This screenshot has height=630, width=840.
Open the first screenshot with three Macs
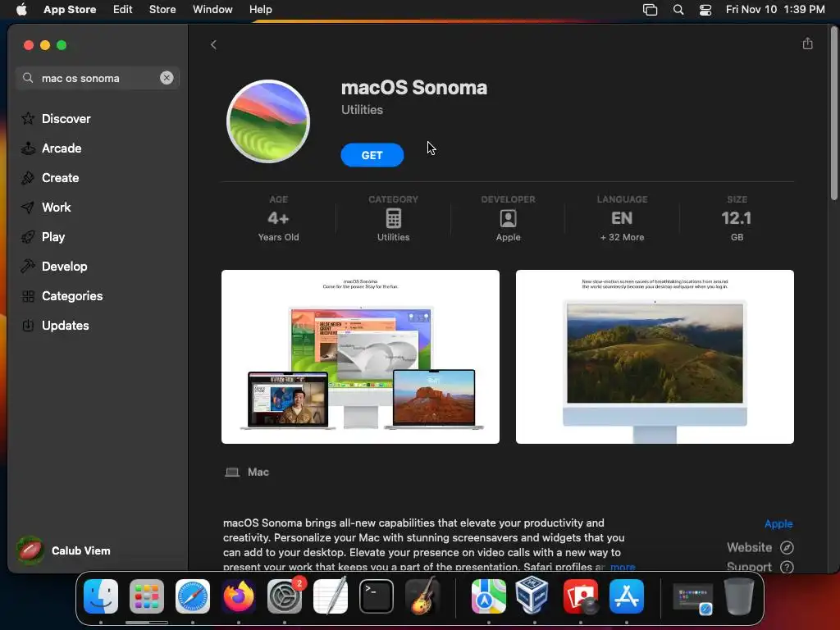click(360, 357)
